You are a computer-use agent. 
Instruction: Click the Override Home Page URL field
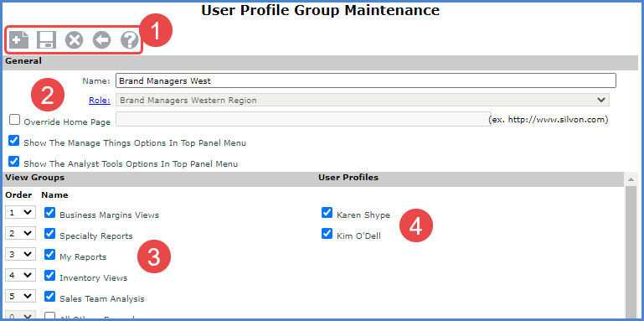[303, 119]
